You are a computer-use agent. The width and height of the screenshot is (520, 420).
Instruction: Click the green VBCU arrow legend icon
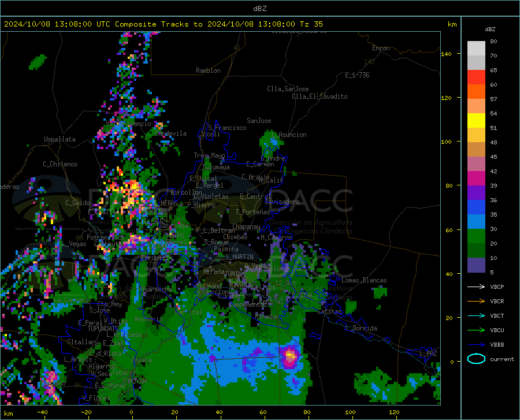pyautogui.click(x=476, y=330)
